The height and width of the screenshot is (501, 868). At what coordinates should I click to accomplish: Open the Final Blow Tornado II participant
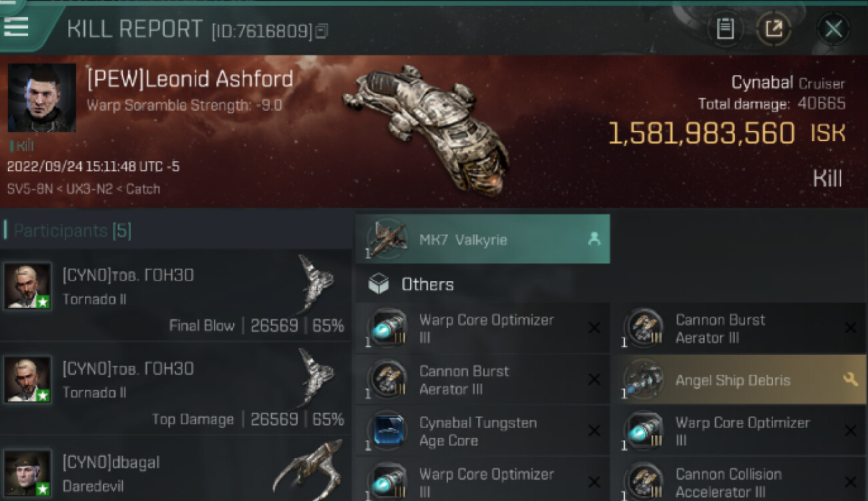tap(176, 295)
